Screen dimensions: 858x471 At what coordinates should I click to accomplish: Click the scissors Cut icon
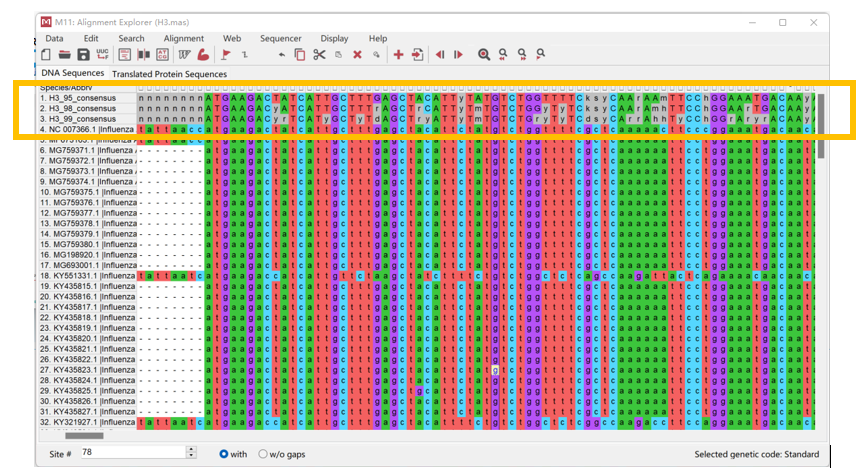(x=319, y=54)
